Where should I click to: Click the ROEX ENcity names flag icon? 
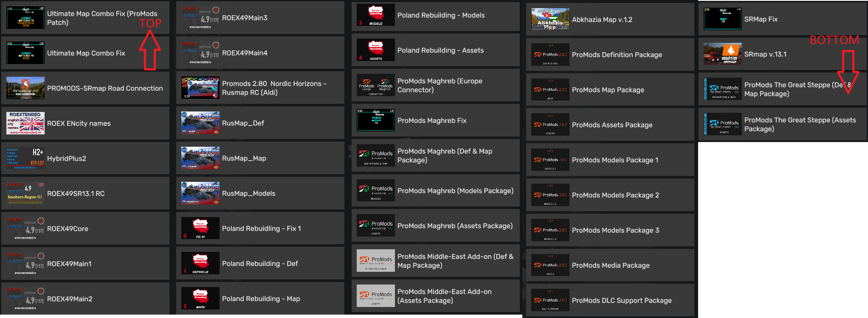(25, 123)
